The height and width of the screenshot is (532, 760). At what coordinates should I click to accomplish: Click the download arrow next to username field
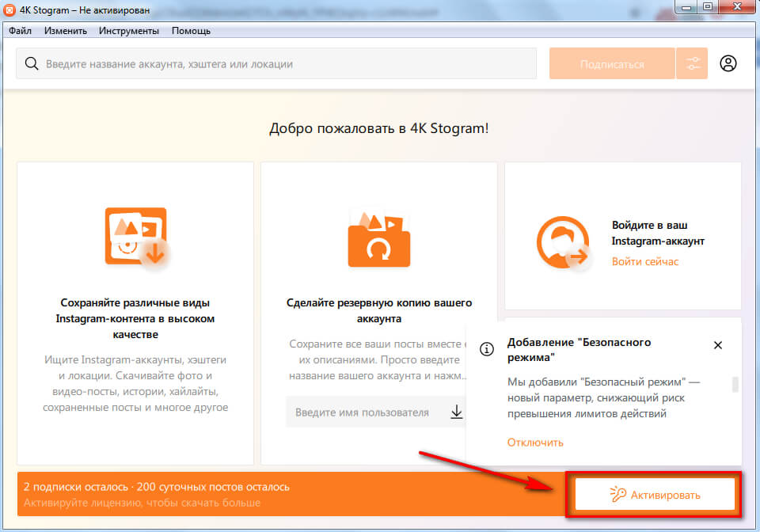point(457,412)
